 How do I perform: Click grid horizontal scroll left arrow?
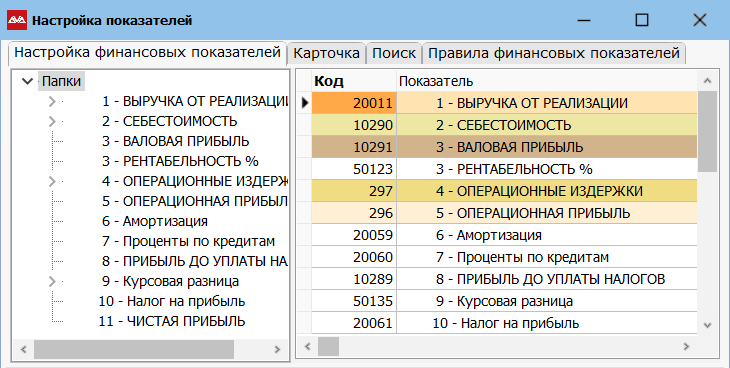point(307,347)
